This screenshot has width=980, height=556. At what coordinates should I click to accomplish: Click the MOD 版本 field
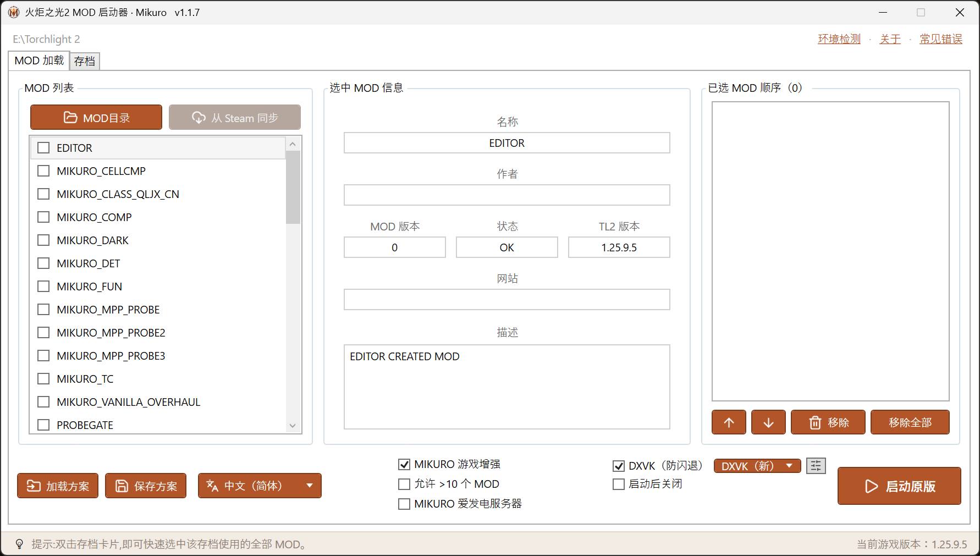click(395, 247)
